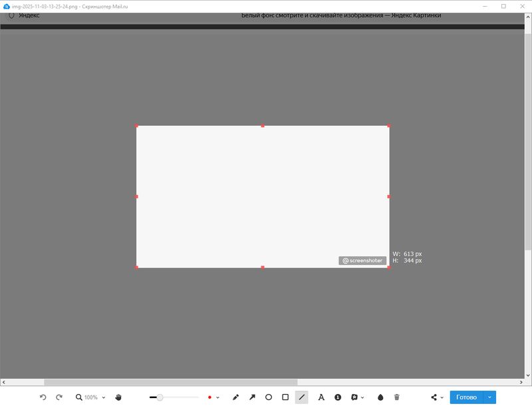Screen dimensions: 532x408
Task: Open the 100% zoom level dropdown
Action: tap(90, 397)
